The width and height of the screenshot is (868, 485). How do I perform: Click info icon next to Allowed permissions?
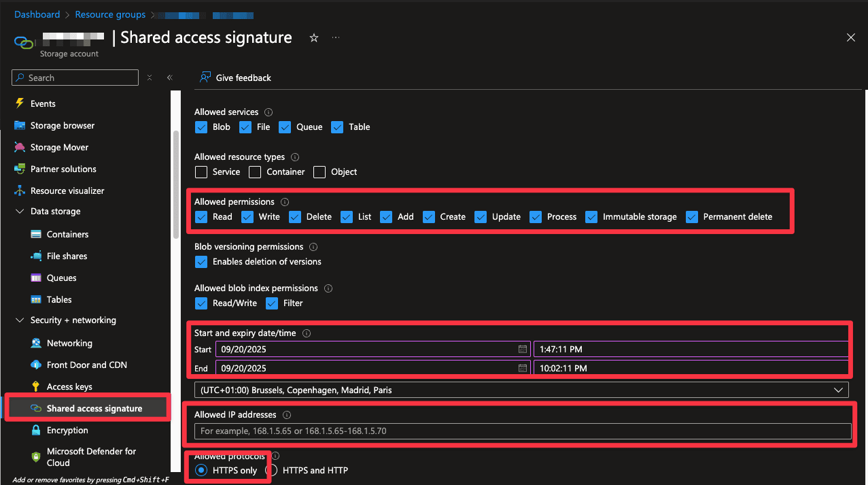tap(285, 202)
